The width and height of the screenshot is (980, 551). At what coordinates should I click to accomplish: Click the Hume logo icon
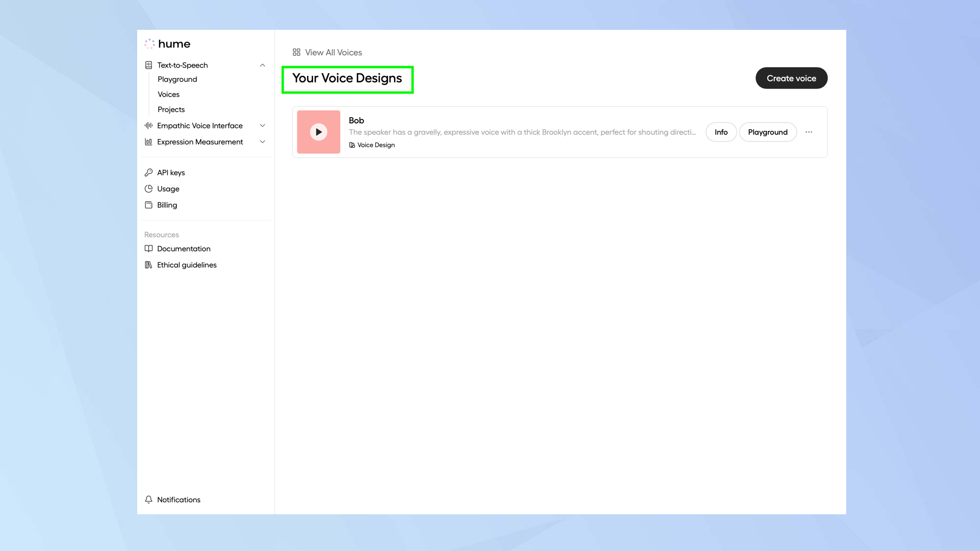[149, 44]
